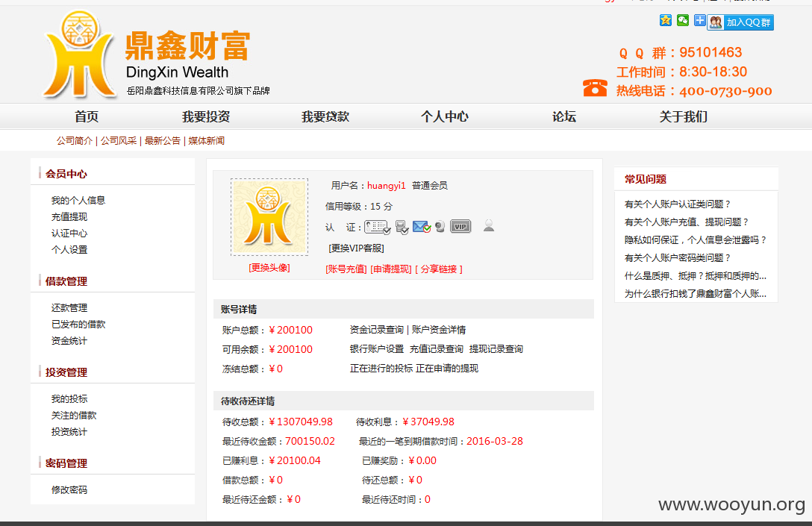Go to 论坛 in the navigation bar
The height and width of the screenshot is (526, 812).
(x=564, y=116)
